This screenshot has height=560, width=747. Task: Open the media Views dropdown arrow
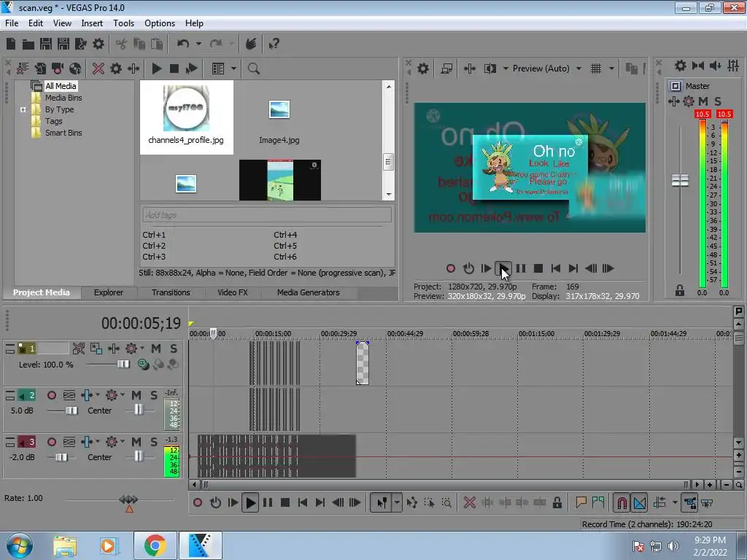234,69
